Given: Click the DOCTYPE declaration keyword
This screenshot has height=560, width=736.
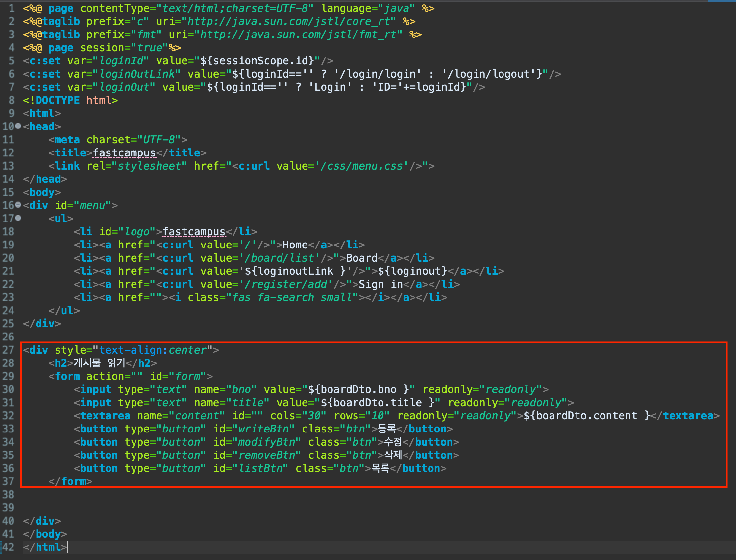Looking at the screenshot, I should [57, 100].
